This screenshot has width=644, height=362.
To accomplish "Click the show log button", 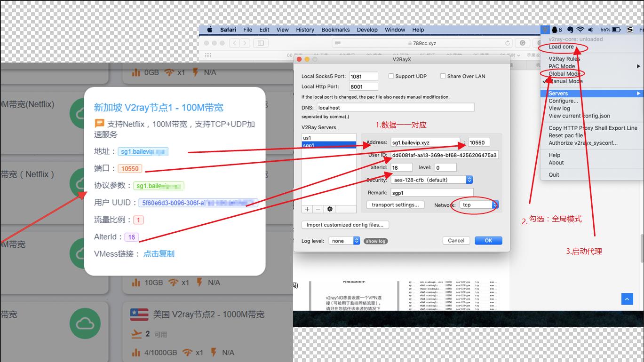I will [375, 241].
